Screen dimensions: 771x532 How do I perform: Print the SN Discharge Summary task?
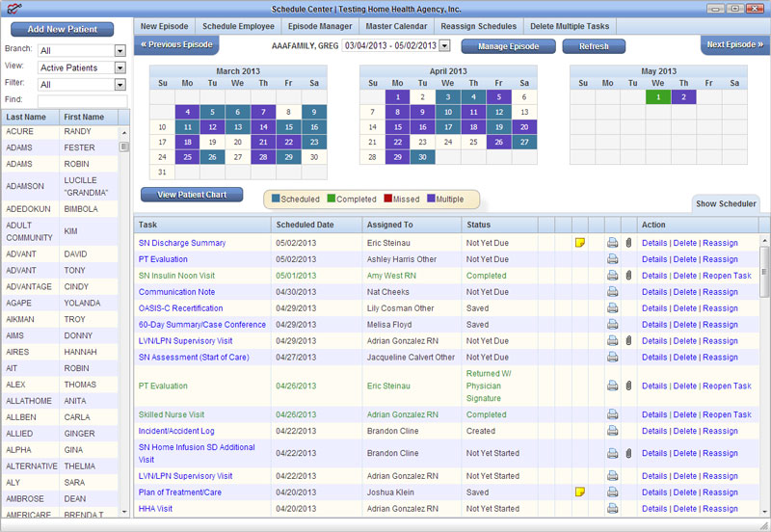(612, 243)
